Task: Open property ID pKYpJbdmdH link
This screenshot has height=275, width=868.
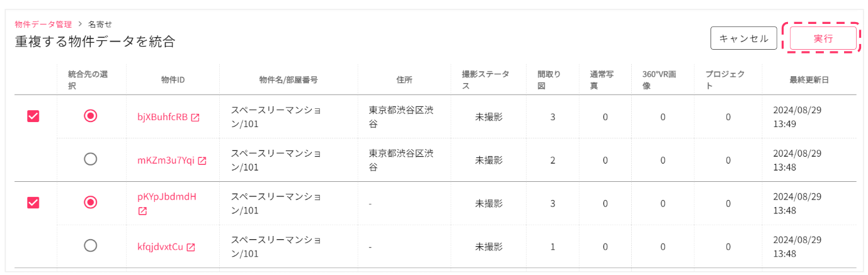Action: [167, 196]
